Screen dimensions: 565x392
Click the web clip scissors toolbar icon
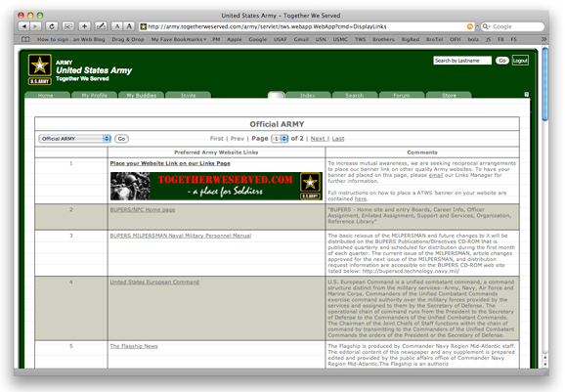(68, 26)
